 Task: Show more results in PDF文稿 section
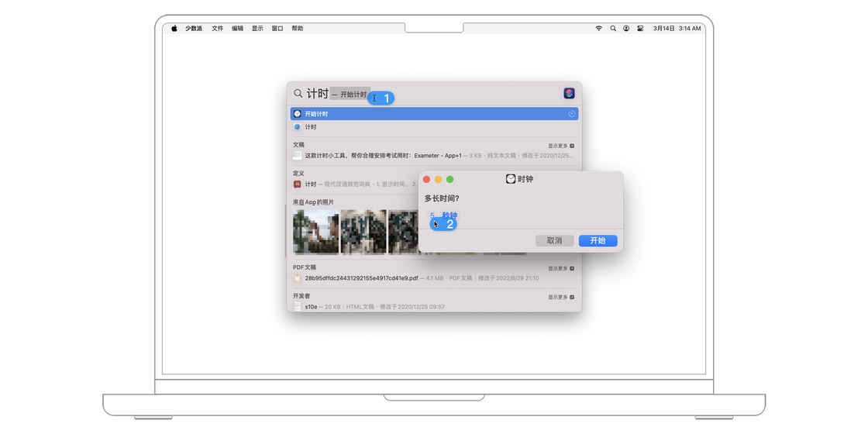pos(561,268)
